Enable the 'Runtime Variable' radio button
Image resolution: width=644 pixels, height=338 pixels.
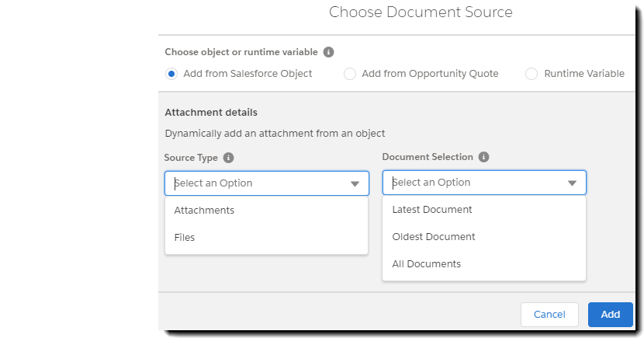[531, 74]
